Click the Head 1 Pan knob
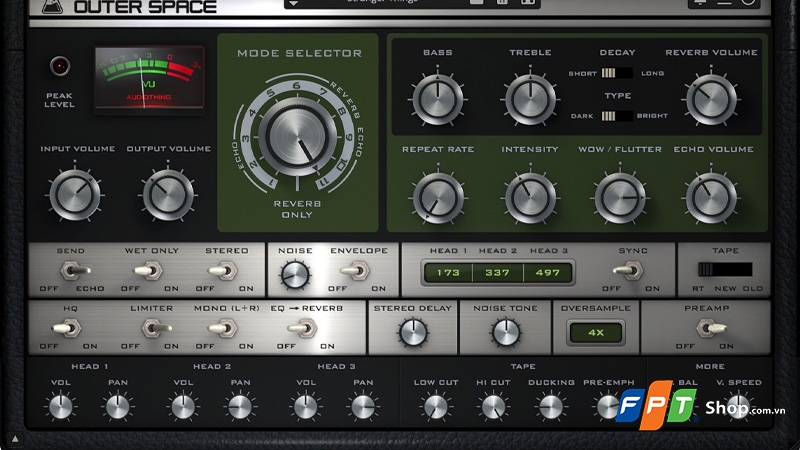The image size is (800, 450). click(118, 407)
